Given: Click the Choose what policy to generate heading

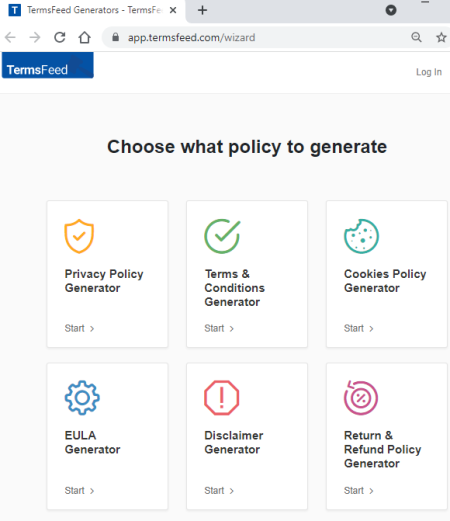Looking at the screenshot, I should (x=247, y=147).
